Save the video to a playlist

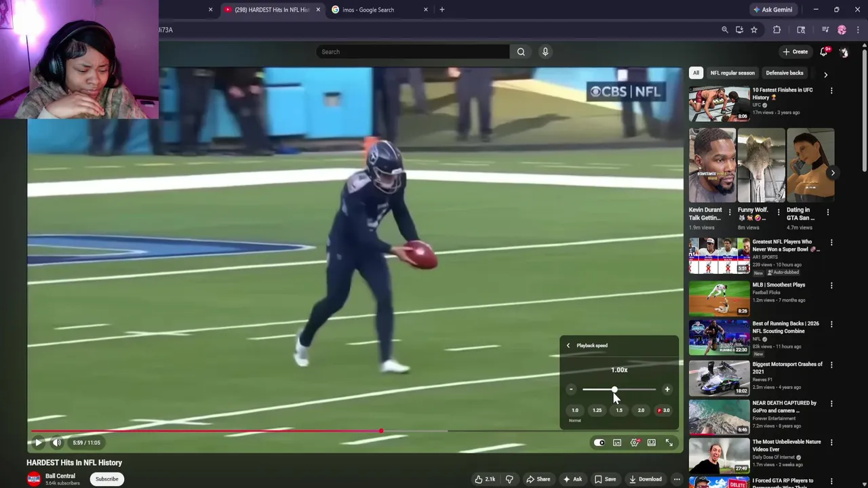tap(606, 479)
